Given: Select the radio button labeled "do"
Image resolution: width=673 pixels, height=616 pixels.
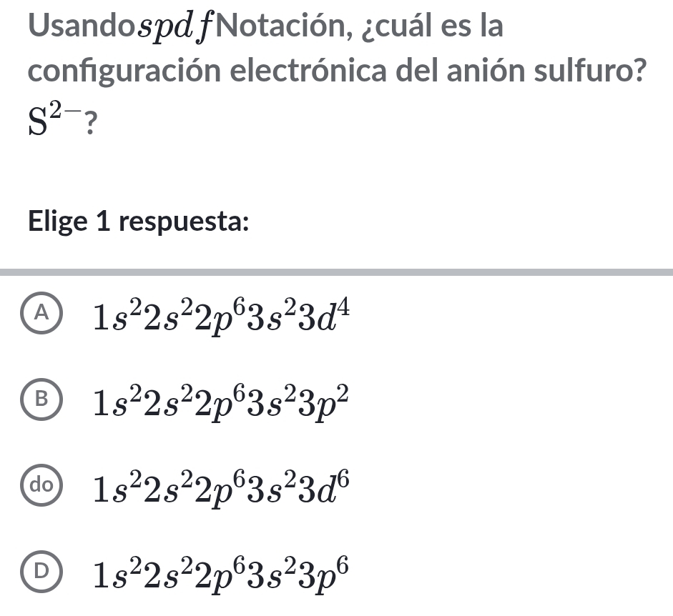Looking at the screenshot, I should point(42,485).
